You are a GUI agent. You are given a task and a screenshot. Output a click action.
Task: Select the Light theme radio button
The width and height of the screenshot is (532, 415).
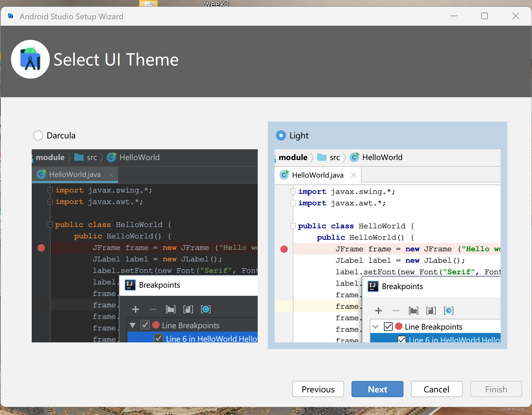tap(281, 135)
